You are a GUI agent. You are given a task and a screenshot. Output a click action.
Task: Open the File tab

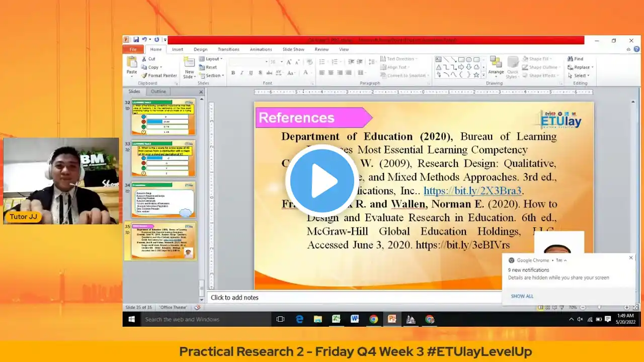pyautogui.click(x=133, y=49)
